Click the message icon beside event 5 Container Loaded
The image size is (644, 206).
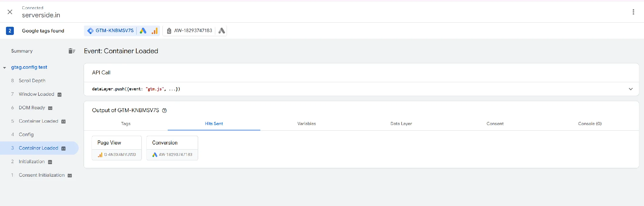[63, 122]
